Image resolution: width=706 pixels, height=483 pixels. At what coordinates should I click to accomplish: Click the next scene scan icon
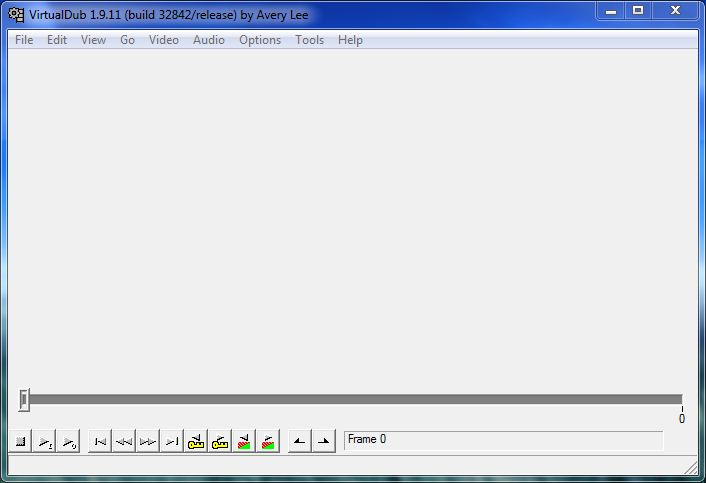[x=268, y=441]
